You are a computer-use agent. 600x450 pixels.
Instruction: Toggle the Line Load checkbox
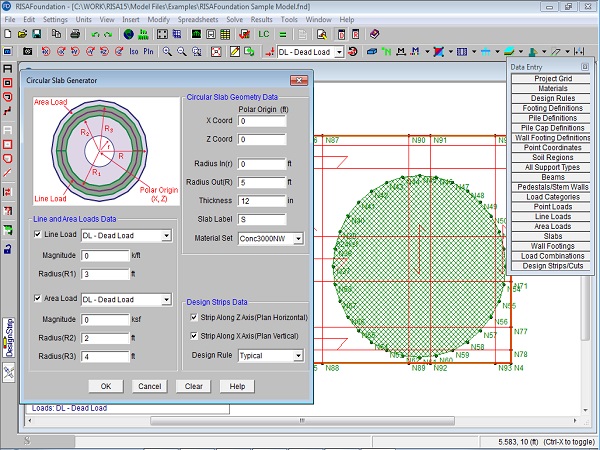(x=38, y=234)
